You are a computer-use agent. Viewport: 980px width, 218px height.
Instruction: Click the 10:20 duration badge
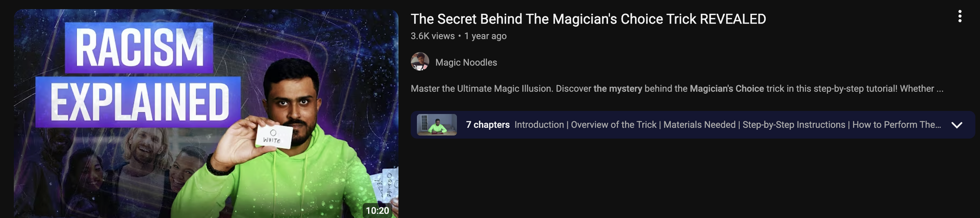click(377, 210)
